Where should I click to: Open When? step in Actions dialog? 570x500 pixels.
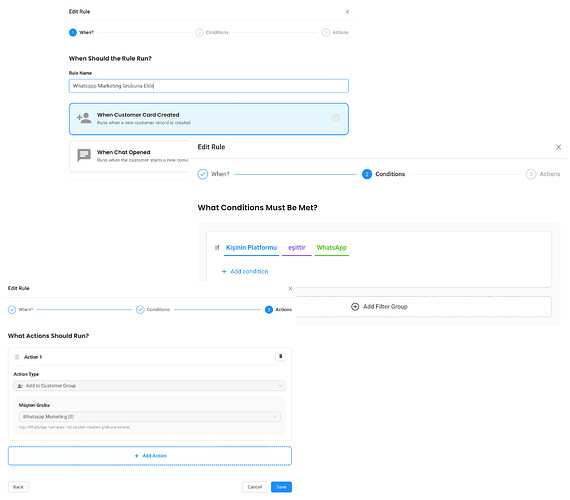tap(20, 309)
